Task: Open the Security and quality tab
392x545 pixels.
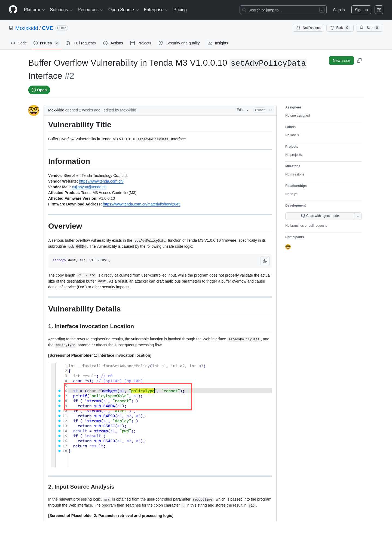Action: pos(179,43)
